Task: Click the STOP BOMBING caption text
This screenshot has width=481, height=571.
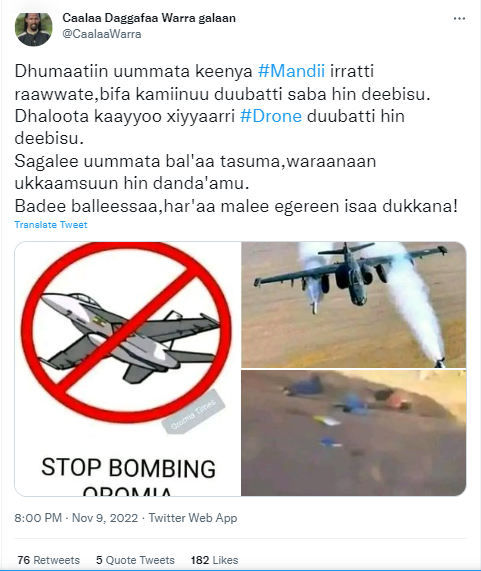Action: click(128, 468)
